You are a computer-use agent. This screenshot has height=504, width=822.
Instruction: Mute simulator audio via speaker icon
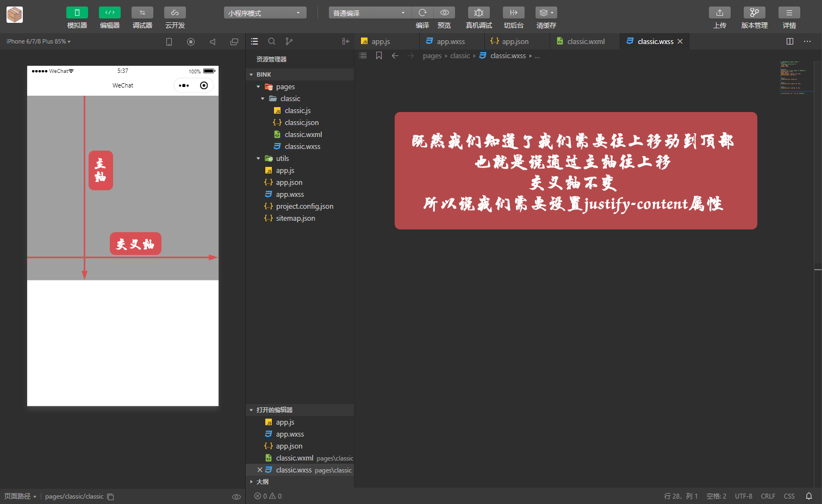tap(213, 41)
